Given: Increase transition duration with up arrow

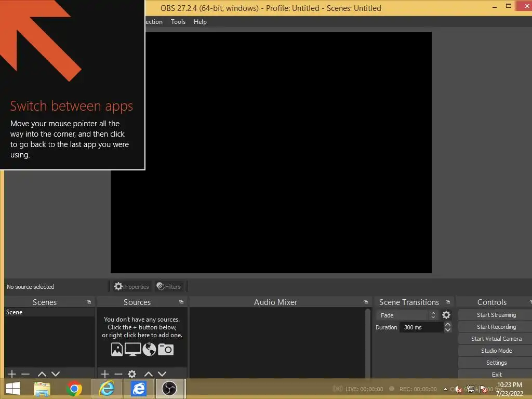Looking at the screenshot, I should click(x=448, y=324).
